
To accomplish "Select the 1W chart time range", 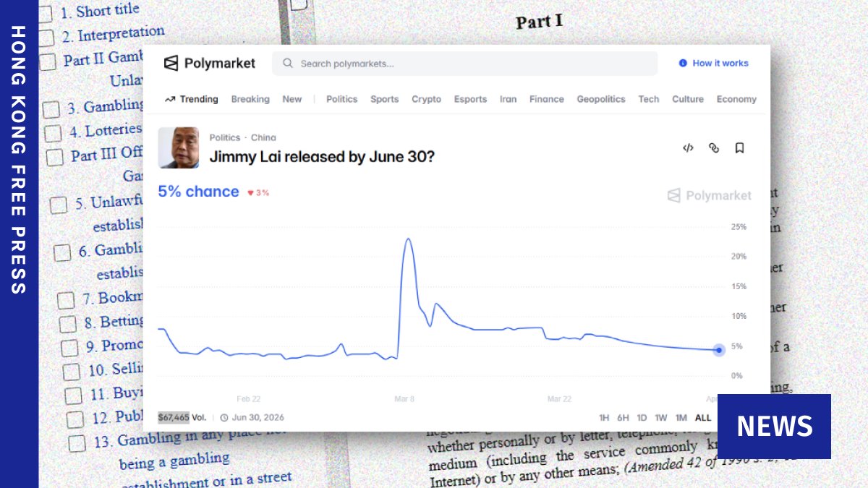I will coord(661,418).
